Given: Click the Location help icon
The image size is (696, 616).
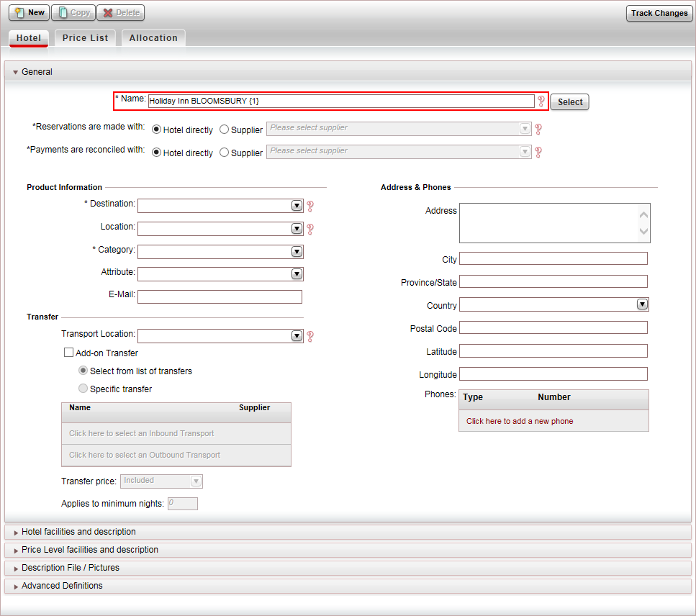Looking at the screenshot, I should [x=310, y=229].
